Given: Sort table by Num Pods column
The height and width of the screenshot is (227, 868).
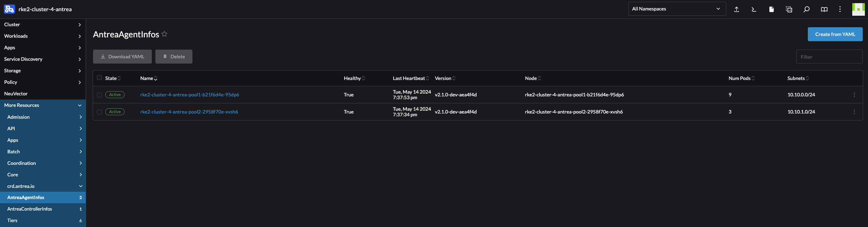Looking at the screenshot, I should point(742,78).
